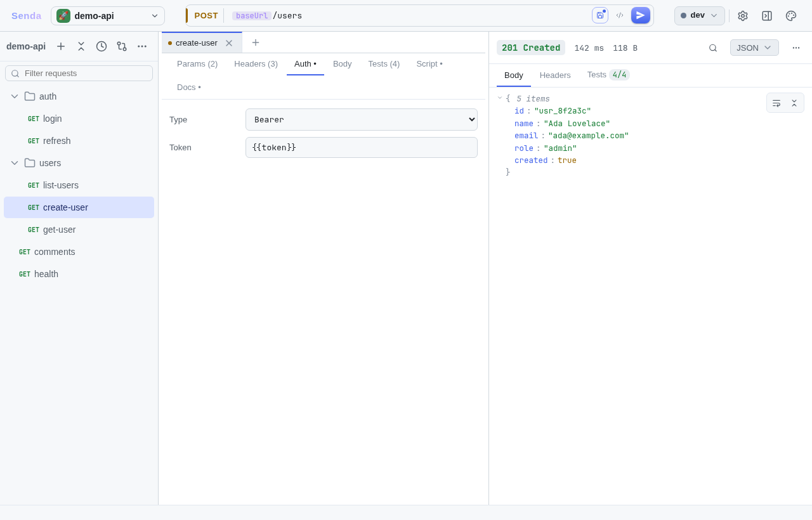Click the save request icon
Image resolution: width=812 pixels, height=520 pixels.
coord(600,15)
